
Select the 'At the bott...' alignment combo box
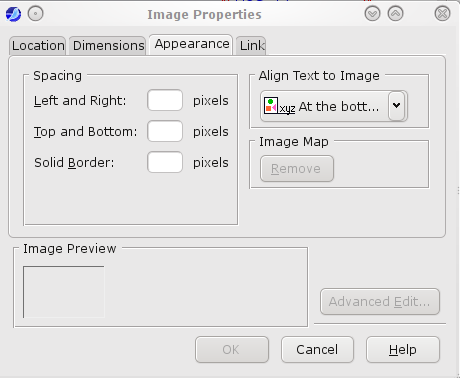[x=334, y=106]
